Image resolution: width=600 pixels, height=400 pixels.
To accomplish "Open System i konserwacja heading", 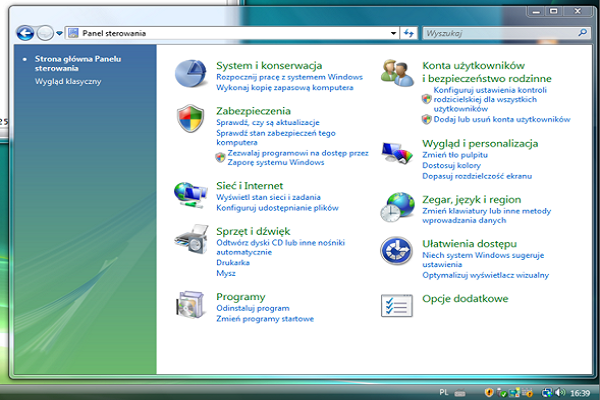I will click(269, 66).
